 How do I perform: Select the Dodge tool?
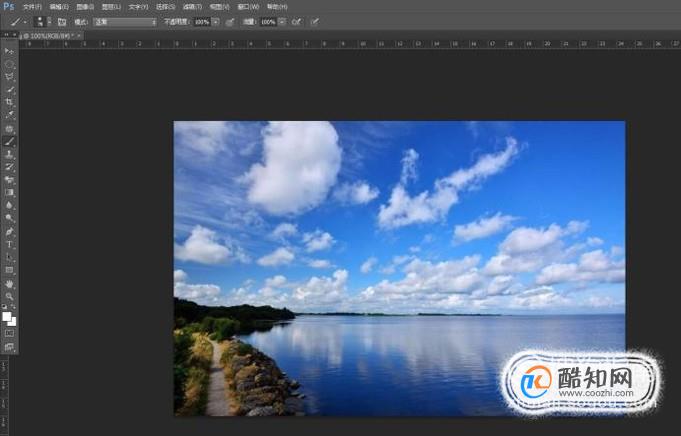click(9, 218)
